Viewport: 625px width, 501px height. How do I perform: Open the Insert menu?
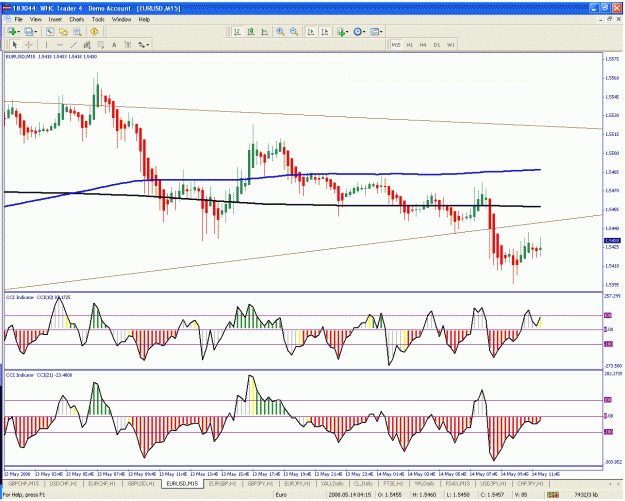[x=55, y=19]
